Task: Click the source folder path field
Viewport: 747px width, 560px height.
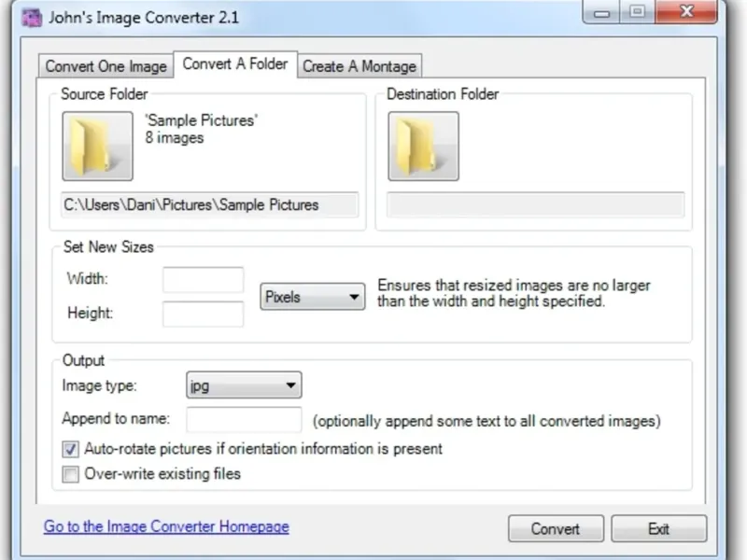Action: [x=210, y=205]
